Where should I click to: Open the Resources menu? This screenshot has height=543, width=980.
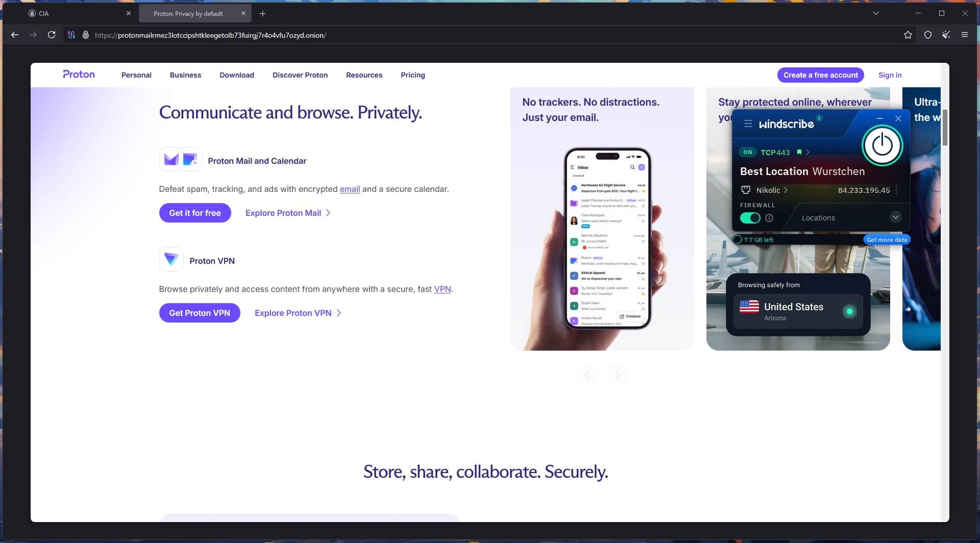pos(364,75)
